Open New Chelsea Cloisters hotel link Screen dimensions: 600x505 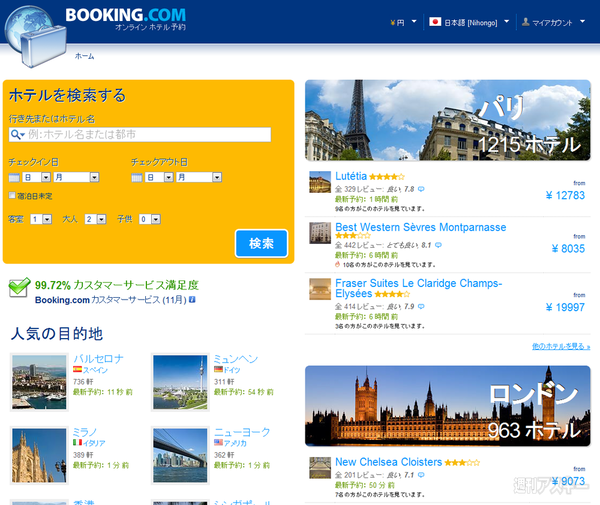click(388, 462)
